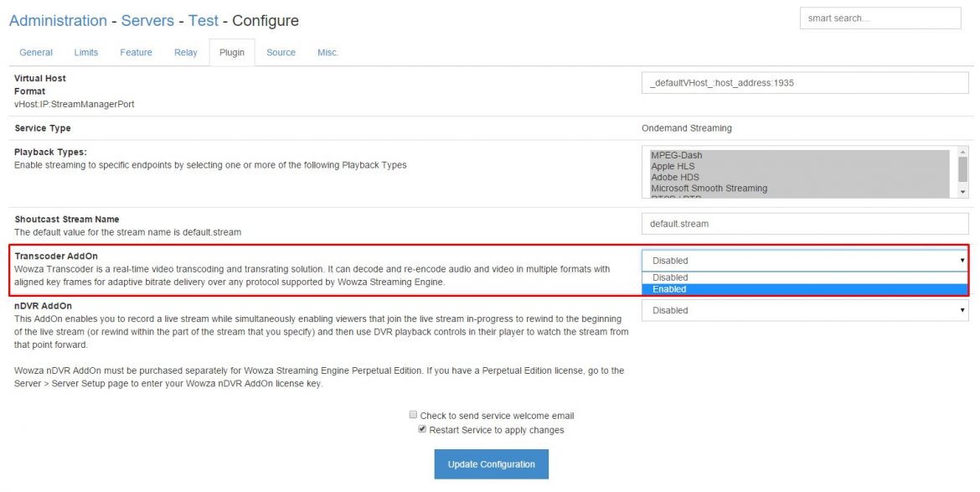Navigate to Servers breadcrumb link
Screen dimensions: 980x492
[147, 20]
